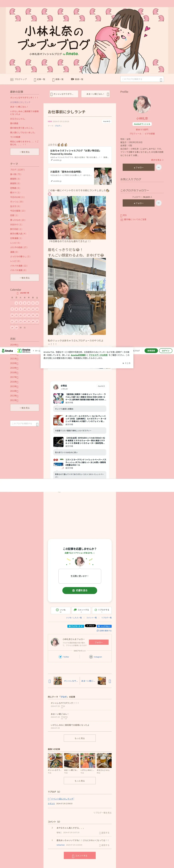174x868 pixels.
Task: Close cookie notice with とじる
Action: click(126, 363)
